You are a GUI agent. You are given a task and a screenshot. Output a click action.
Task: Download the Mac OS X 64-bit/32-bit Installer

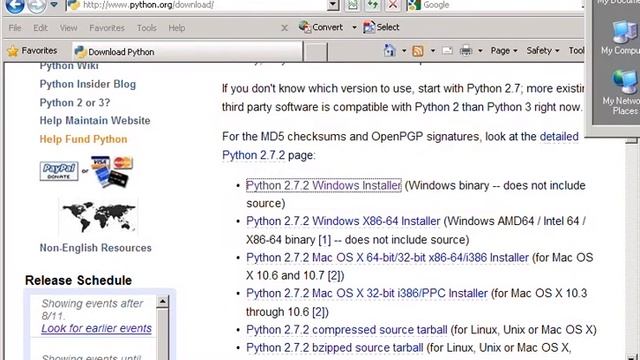(x=387, y=258)
